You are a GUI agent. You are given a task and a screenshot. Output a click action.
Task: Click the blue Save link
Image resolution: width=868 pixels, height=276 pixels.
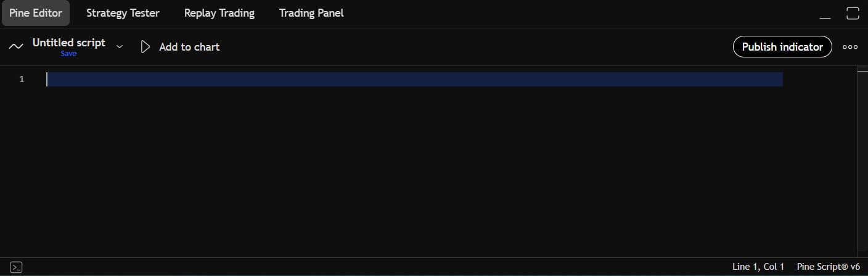coord(68,54)
